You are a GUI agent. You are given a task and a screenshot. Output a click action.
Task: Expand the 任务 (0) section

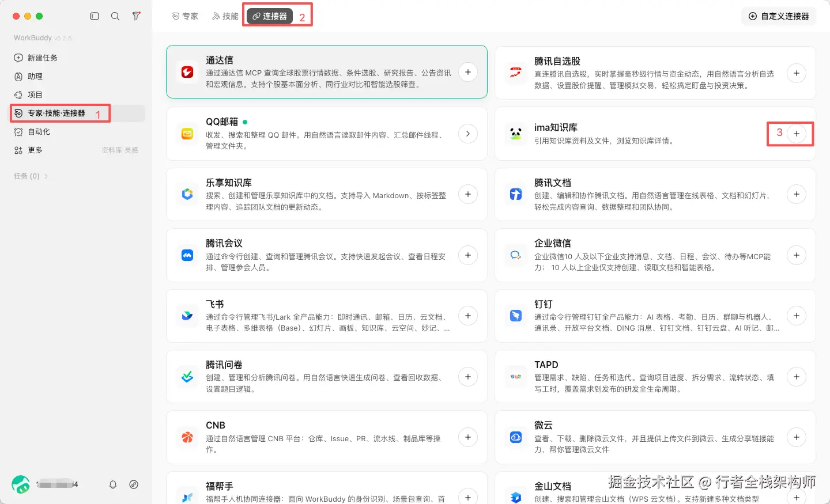[31, 176]
